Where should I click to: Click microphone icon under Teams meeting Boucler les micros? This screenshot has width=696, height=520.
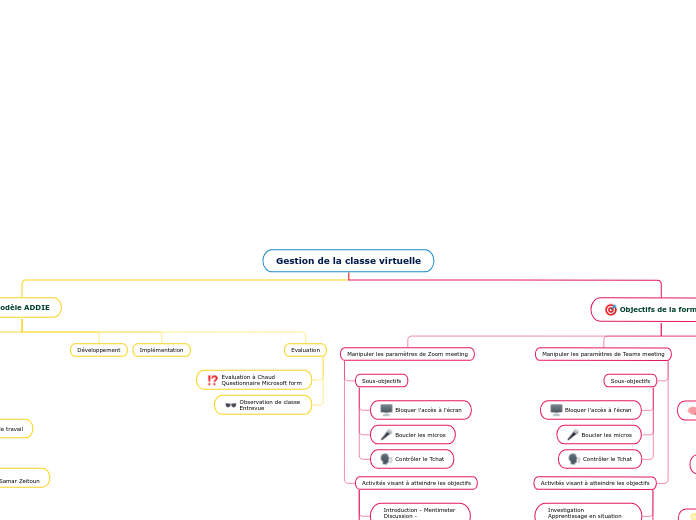click(573, 435)
